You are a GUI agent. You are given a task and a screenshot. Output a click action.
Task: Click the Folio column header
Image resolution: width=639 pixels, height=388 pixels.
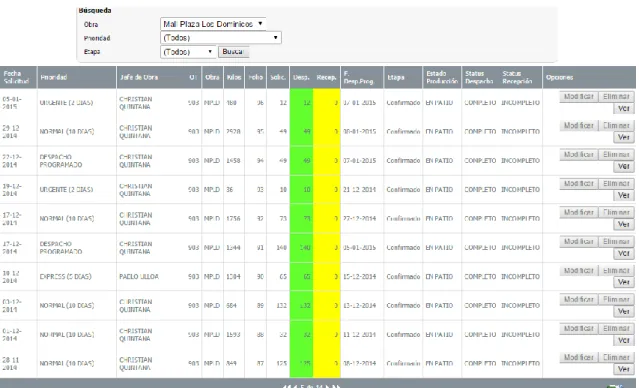[x=256, y=77]
